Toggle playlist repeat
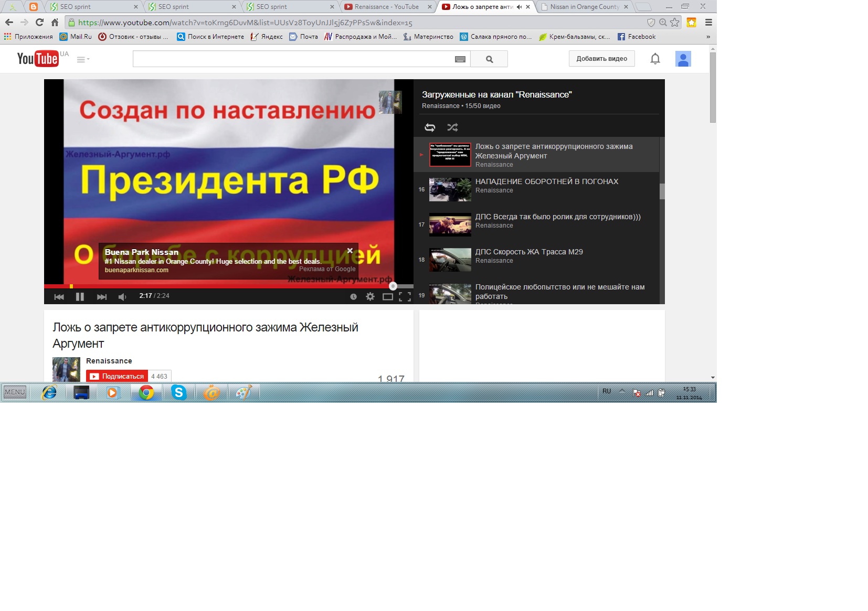The width and height of the screenshot is (868, 611). [x=430, y=127]
